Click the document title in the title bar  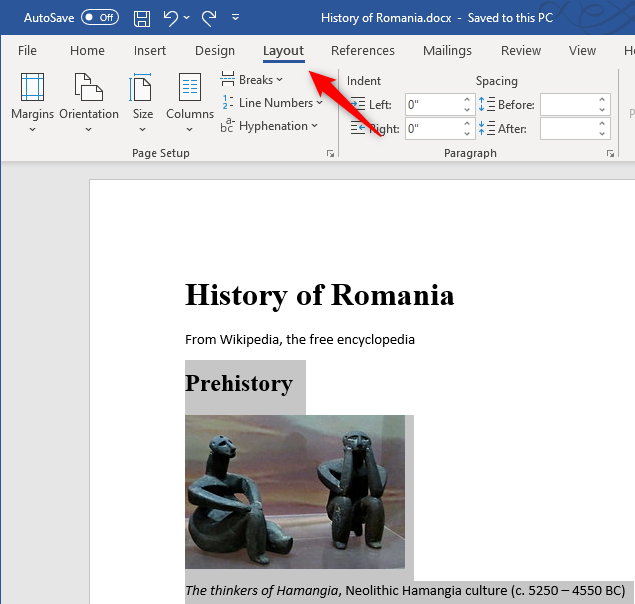click(386, 18)
